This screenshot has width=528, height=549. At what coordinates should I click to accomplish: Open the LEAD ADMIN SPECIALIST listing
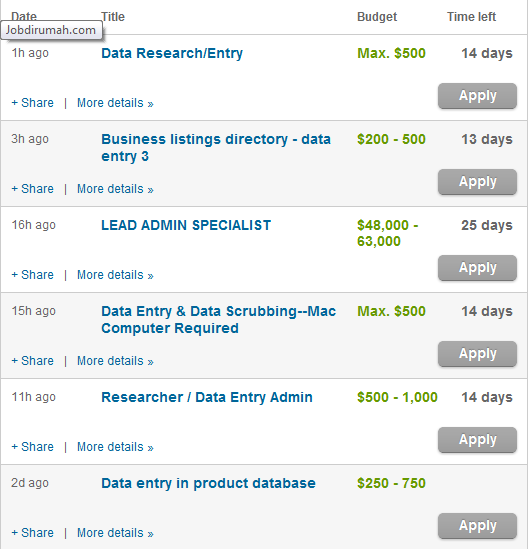pos(186,225)
